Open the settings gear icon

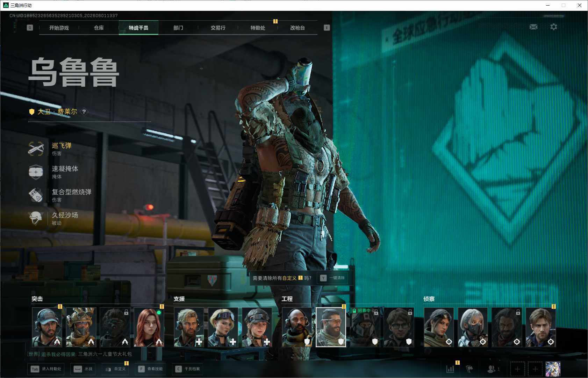click(x=554, y=27)
